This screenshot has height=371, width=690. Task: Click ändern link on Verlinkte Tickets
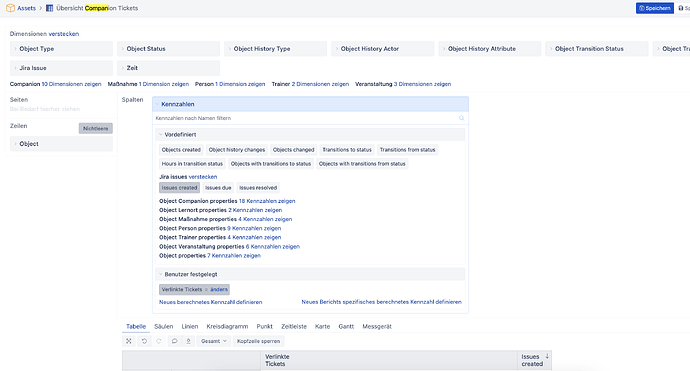tap(219, 289)
